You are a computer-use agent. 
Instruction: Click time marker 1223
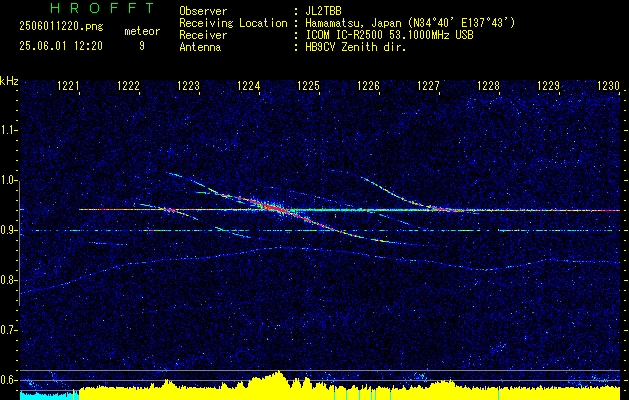pyautogui.click(x=188, y=86)
